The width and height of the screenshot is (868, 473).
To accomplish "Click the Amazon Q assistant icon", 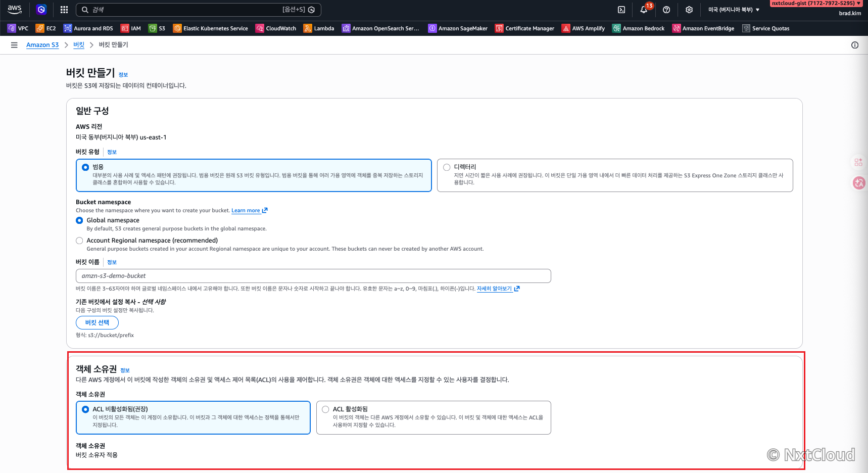I will tap(41, 9).
